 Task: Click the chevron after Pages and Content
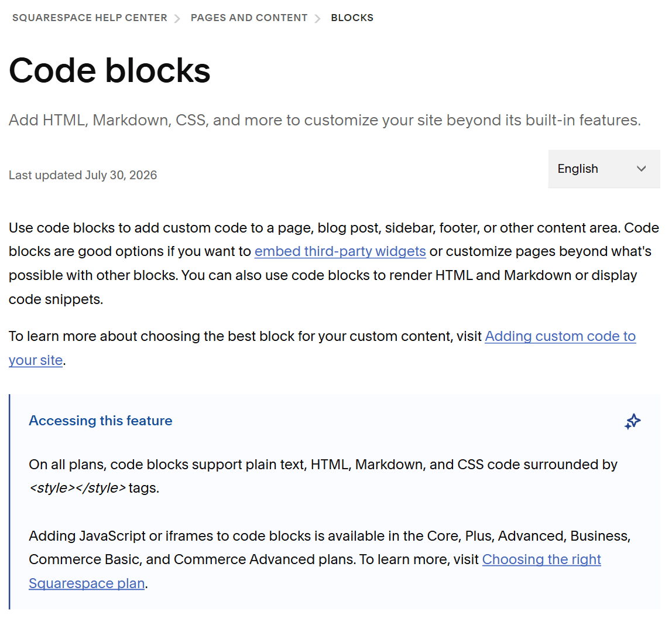point(317,18)
